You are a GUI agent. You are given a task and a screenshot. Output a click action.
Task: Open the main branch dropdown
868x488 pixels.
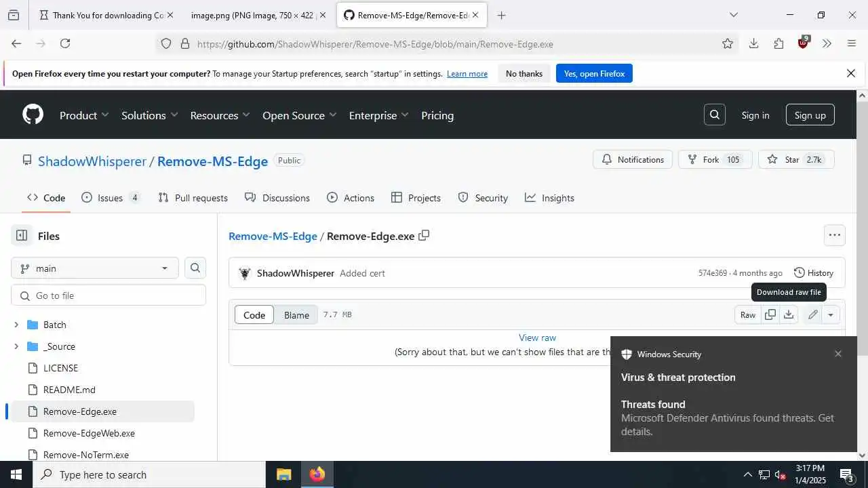point(95,268)
